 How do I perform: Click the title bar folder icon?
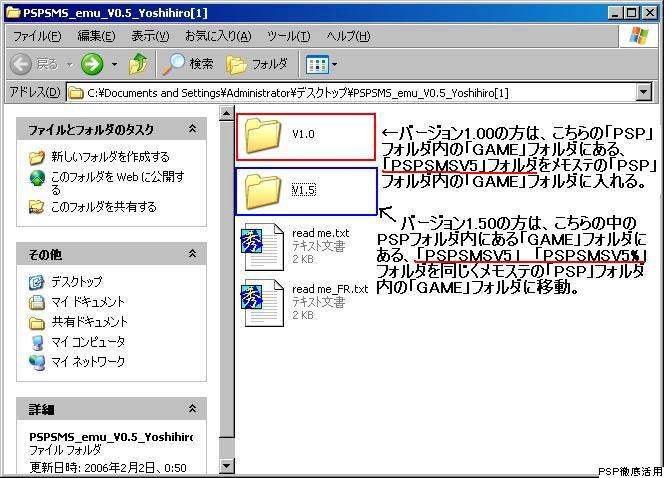[13, 13]
